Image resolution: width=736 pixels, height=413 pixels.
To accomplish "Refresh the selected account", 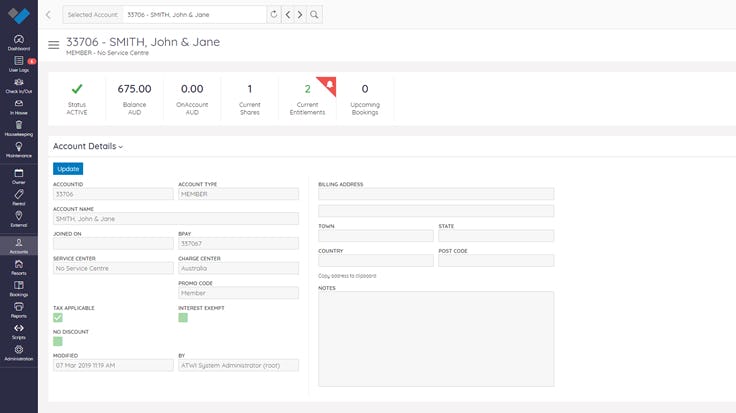I will [274, 15].
